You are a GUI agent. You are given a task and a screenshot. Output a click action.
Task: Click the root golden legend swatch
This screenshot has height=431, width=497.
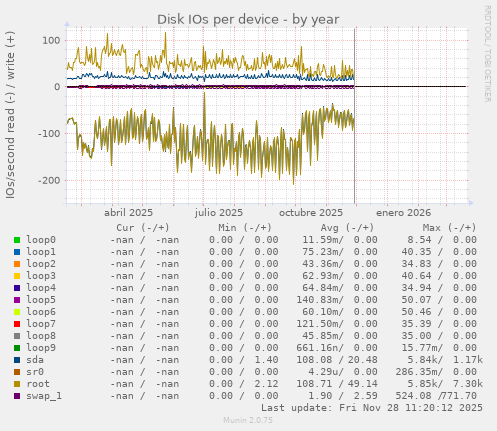click(17, 384)
